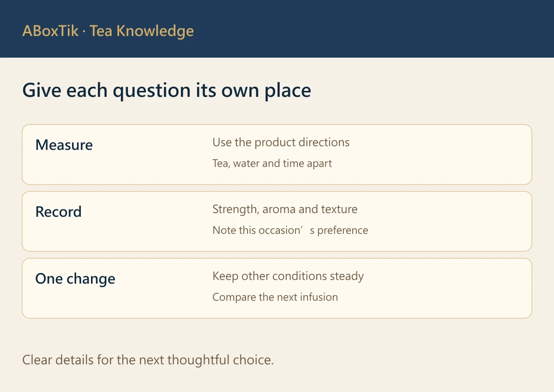This screenshot has height=392, width=554.
Task: Click the dark blue header bar
Action: coord(277,29)
